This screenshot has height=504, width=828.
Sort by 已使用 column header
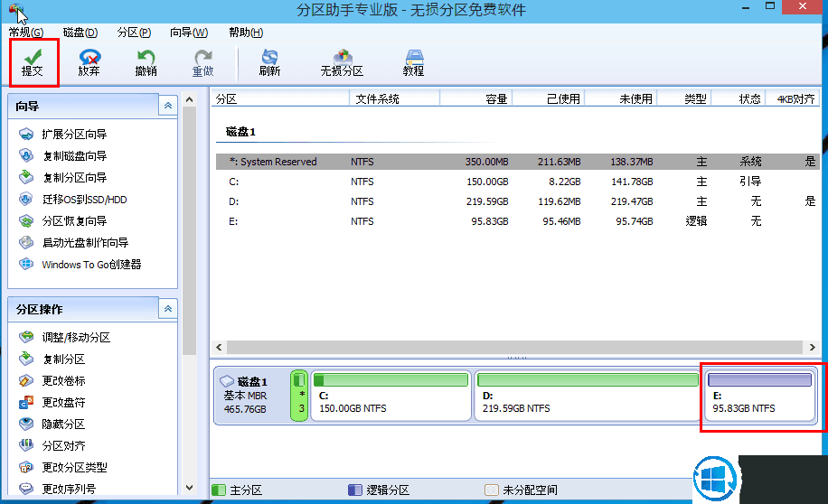[x=549, y=98]
